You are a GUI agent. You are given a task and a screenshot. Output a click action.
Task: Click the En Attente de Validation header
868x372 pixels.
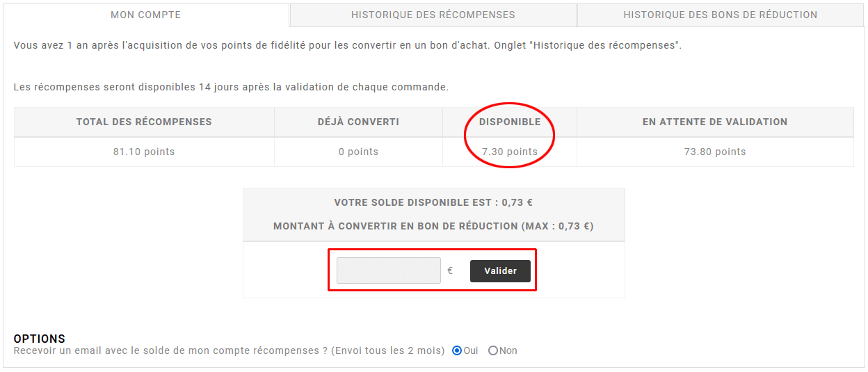click(x=714, y=122)
